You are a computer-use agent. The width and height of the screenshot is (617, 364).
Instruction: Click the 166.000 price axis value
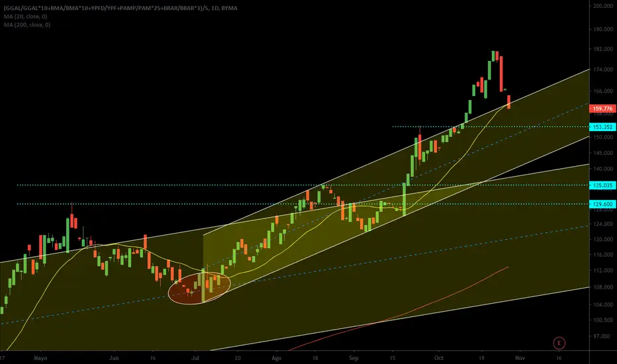coord(603,91)
